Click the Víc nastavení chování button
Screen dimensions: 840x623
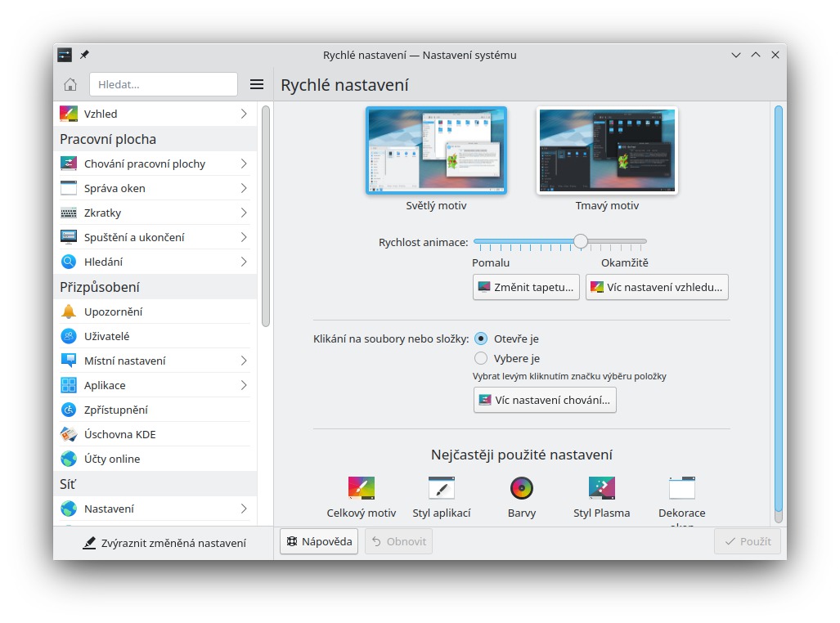pos(545,400)
